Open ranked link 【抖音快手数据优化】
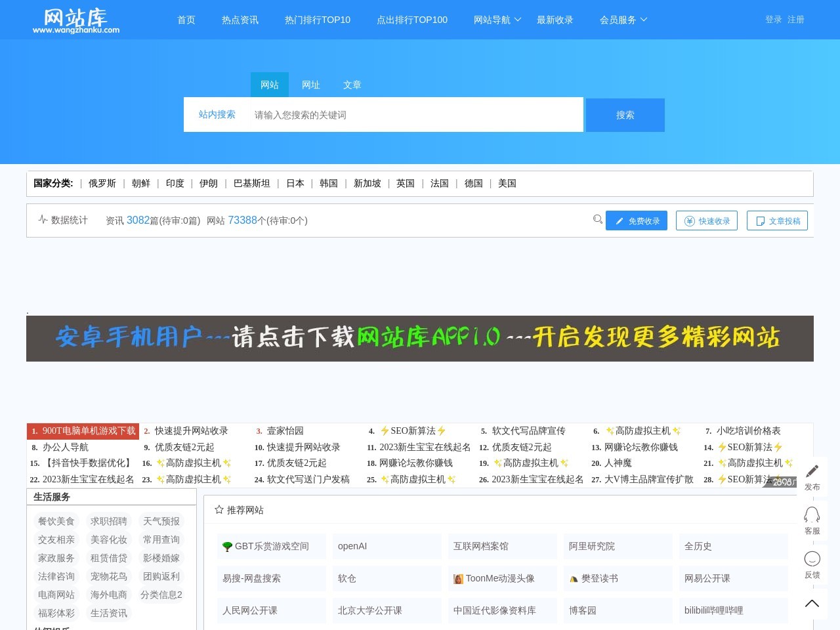The height and width of the screenshot is (630, 840). tap(89, 463)
